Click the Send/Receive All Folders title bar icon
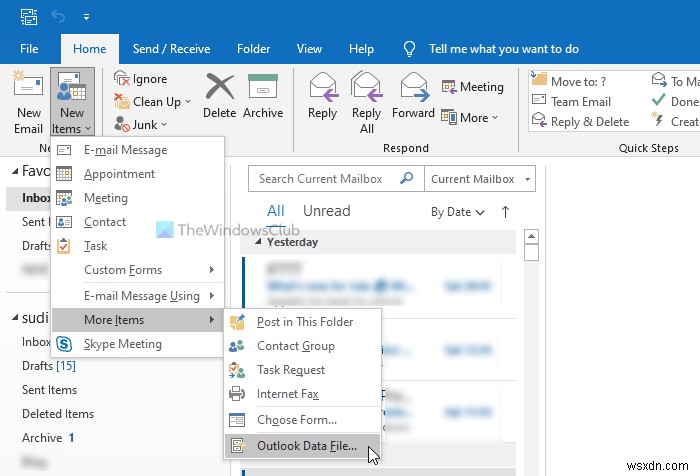700x476 pixels. point(29,17)
